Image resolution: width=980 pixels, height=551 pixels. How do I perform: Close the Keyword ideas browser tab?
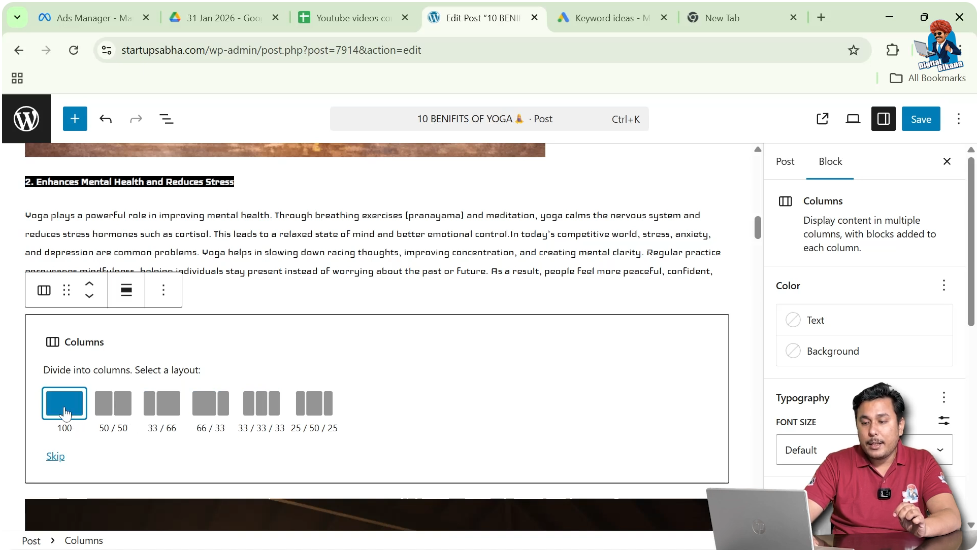point(664,17)
